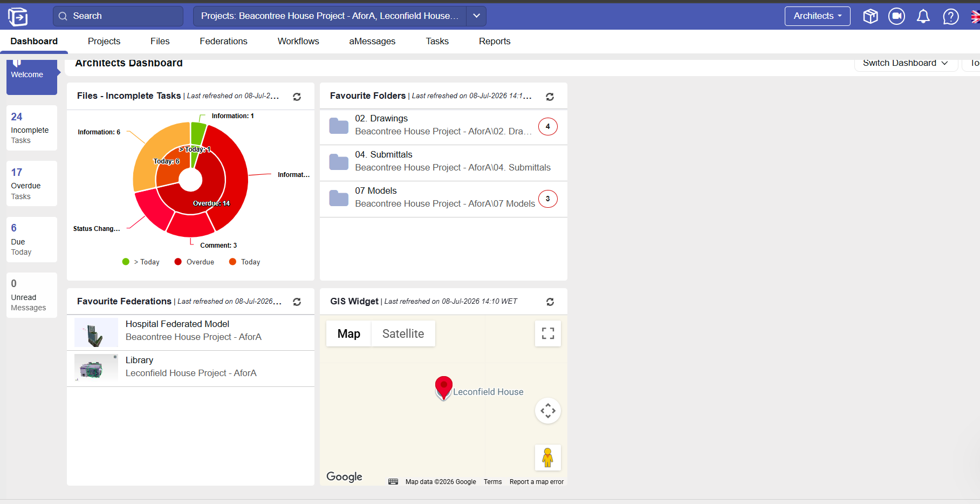
Task: Open the Workflows tab
Action: click(x=298, y=41)
